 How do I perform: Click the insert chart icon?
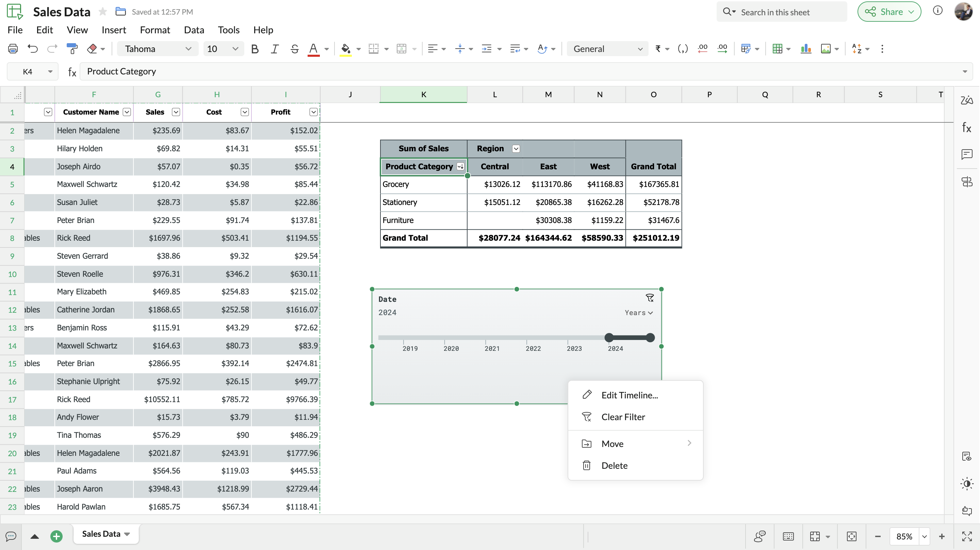coord(805,49)
